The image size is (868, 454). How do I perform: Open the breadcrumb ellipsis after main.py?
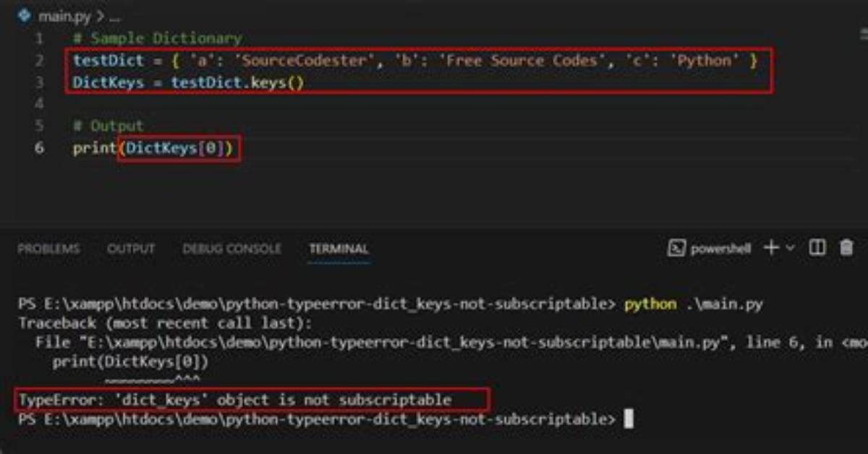[x=114, y=16]
